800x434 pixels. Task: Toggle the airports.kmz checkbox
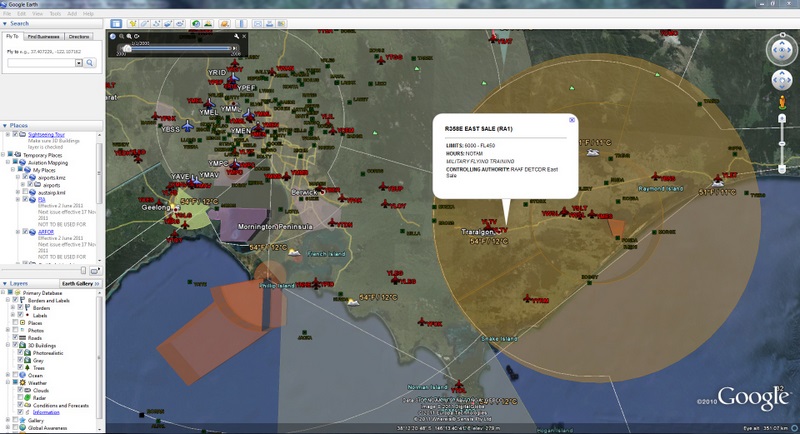coord(25,177)
